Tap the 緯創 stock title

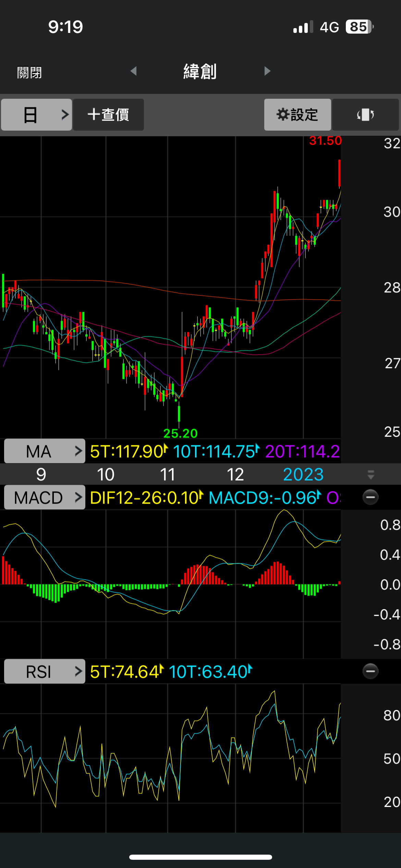[x=200, y=71]
